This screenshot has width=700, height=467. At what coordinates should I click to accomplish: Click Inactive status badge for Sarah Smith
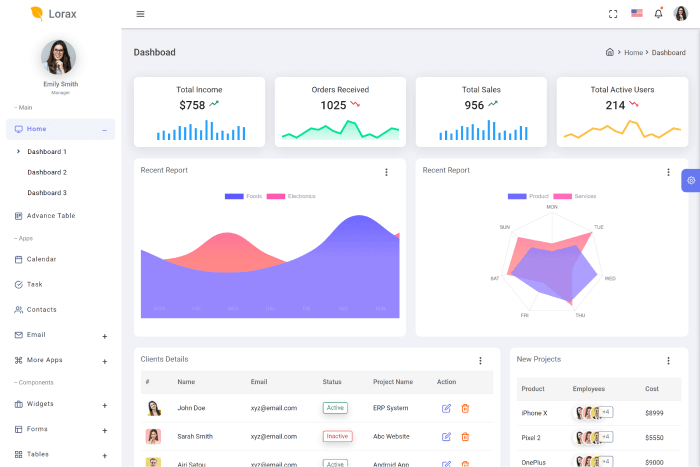pos(338,436)
